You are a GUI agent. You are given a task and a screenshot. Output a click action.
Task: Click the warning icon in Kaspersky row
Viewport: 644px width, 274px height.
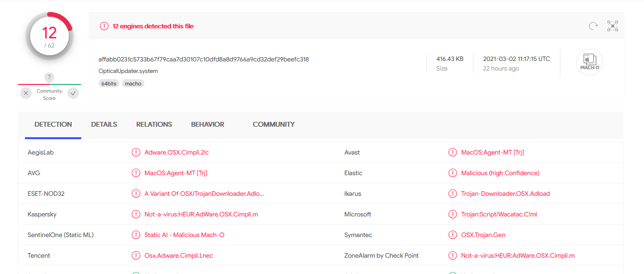(x=136, y=214)
